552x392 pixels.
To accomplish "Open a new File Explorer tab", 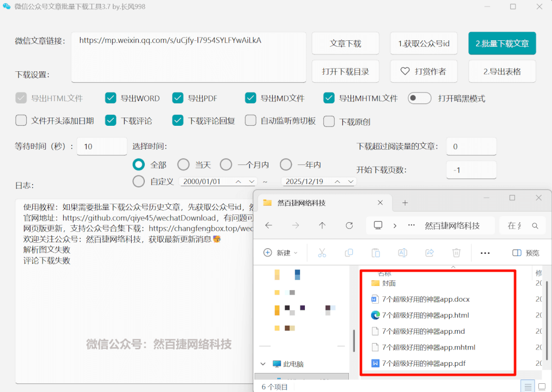I will (x=405, y=202).
